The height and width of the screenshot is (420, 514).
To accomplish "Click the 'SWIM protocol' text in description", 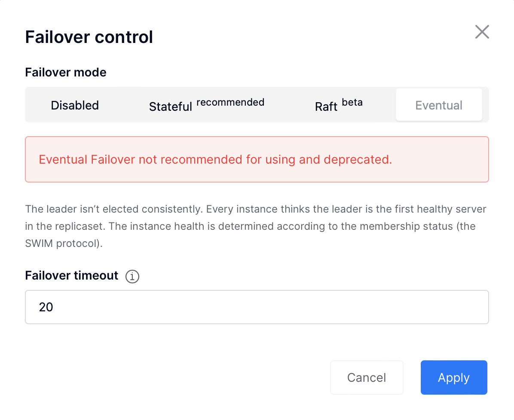I will [62, 243].
